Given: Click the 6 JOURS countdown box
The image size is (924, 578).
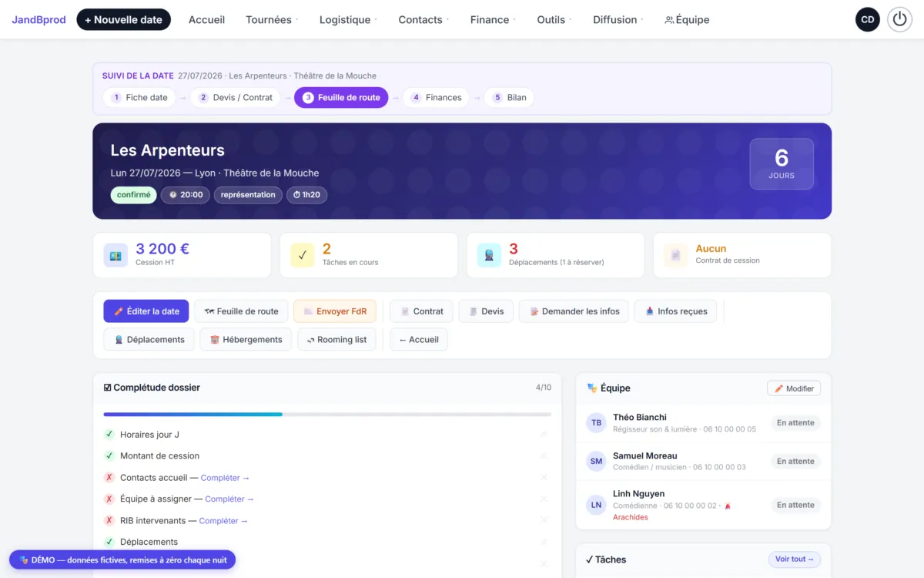Looking at the screenshot, I should pyautogui.click(x=782, y=164).
